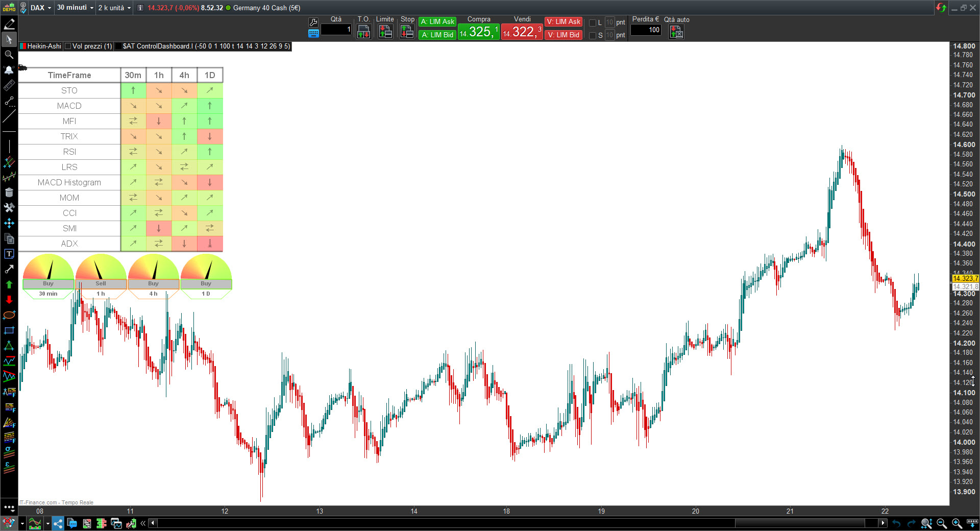
Task: Open the on-screen keyboard icon
Action: 313,33
